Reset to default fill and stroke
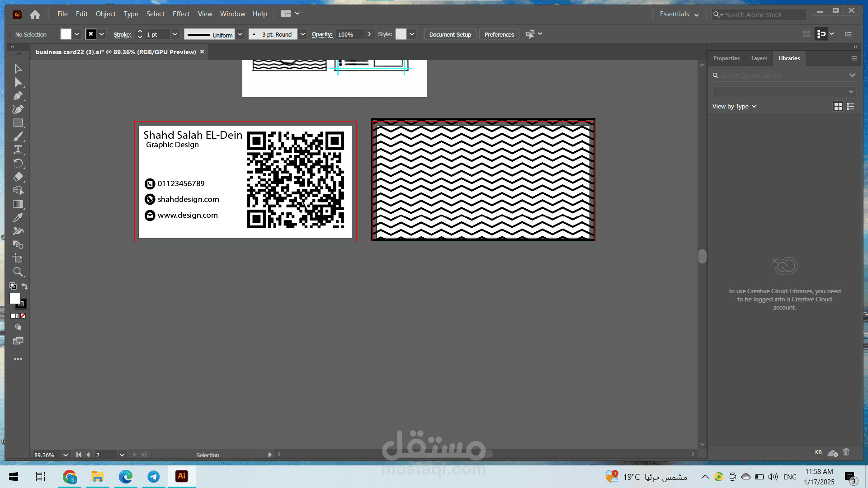The width and height of the screenshot is (868, 488). (13, 286)
